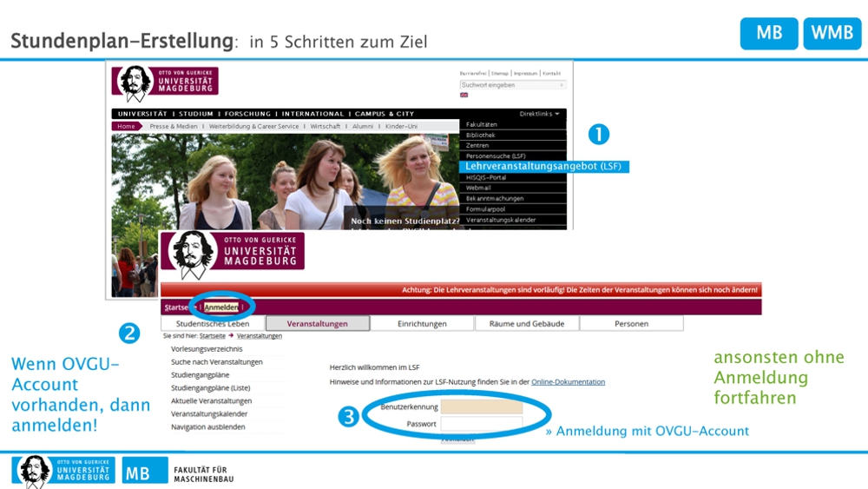868x489 pixels.
Task: Click Navigation ausblenden
Action: 208,426
